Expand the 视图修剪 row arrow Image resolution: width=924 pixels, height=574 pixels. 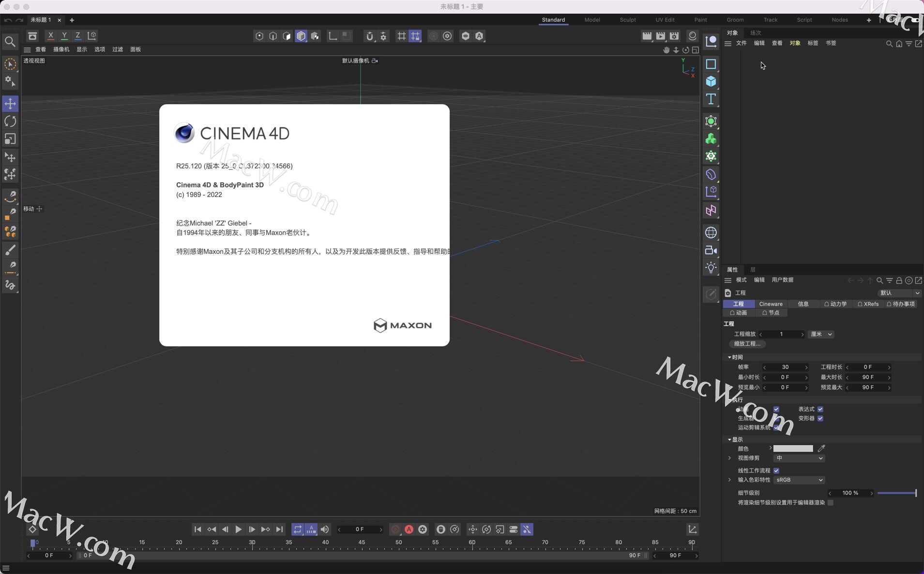(729, 458)
